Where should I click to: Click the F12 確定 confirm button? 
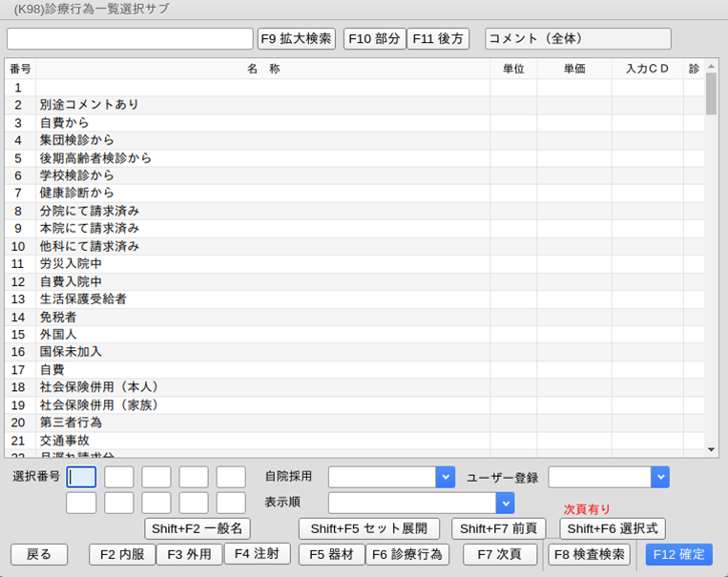tap(678, 555)
